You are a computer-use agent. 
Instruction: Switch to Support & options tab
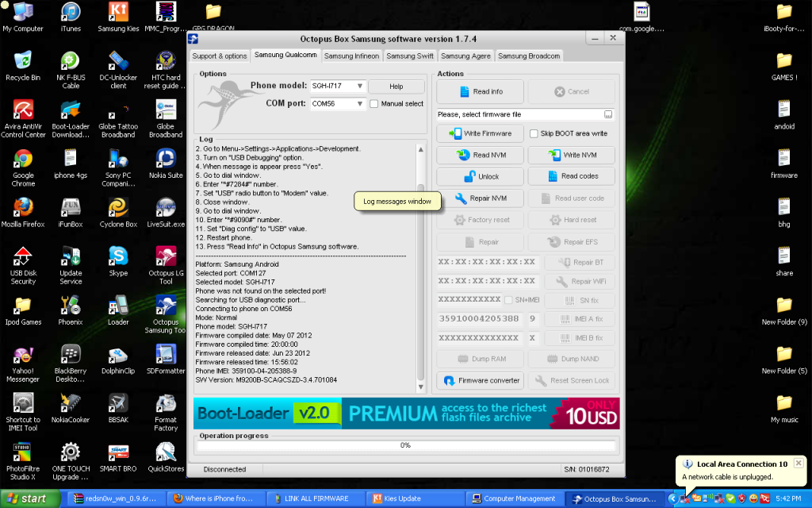click(220, 56)
